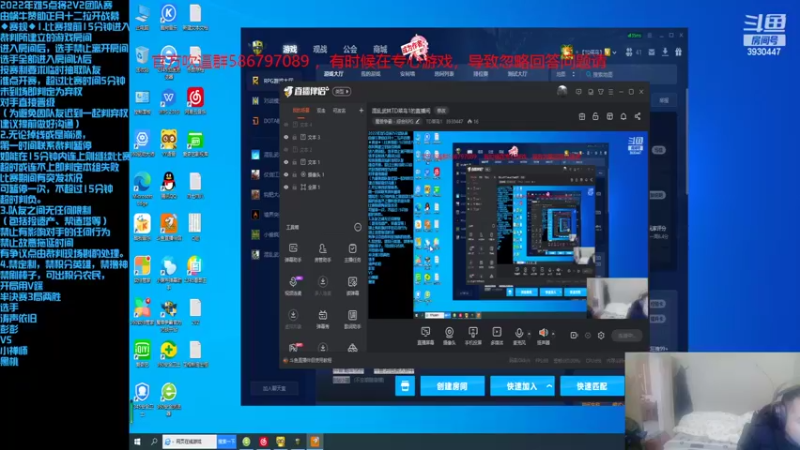Click the 摄像头 camera icon in bottom toolbar

(449, 332)
